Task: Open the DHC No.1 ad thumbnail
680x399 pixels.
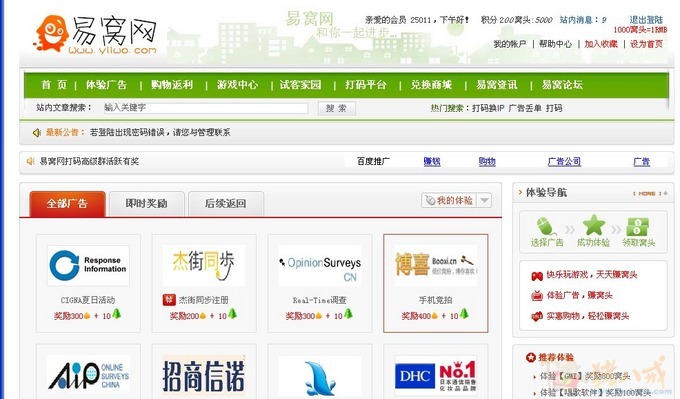Action: [x=436, y=376]
